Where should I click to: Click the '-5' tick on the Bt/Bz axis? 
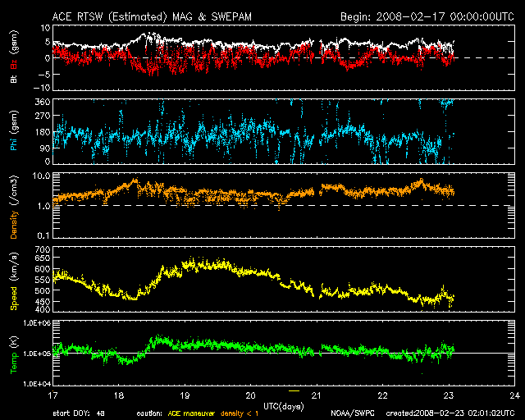pos(44,74)
